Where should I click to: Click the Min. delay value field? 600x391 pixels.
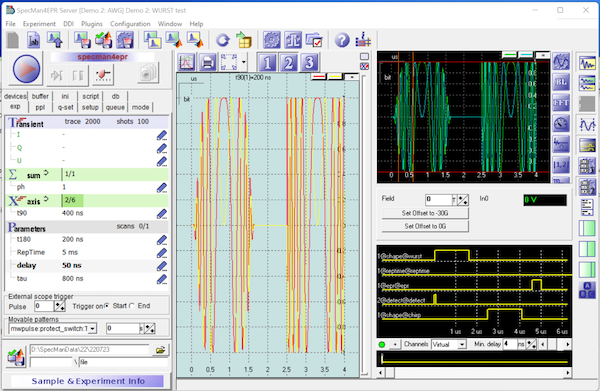511,344
